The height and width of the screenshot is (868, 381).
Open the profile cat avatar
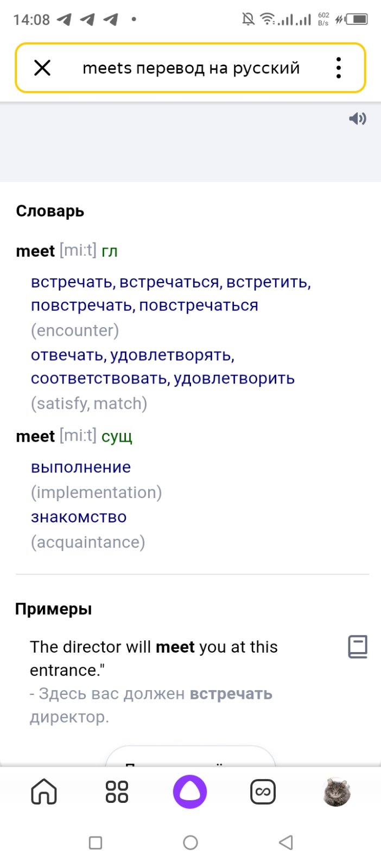(x=336, y=792)
